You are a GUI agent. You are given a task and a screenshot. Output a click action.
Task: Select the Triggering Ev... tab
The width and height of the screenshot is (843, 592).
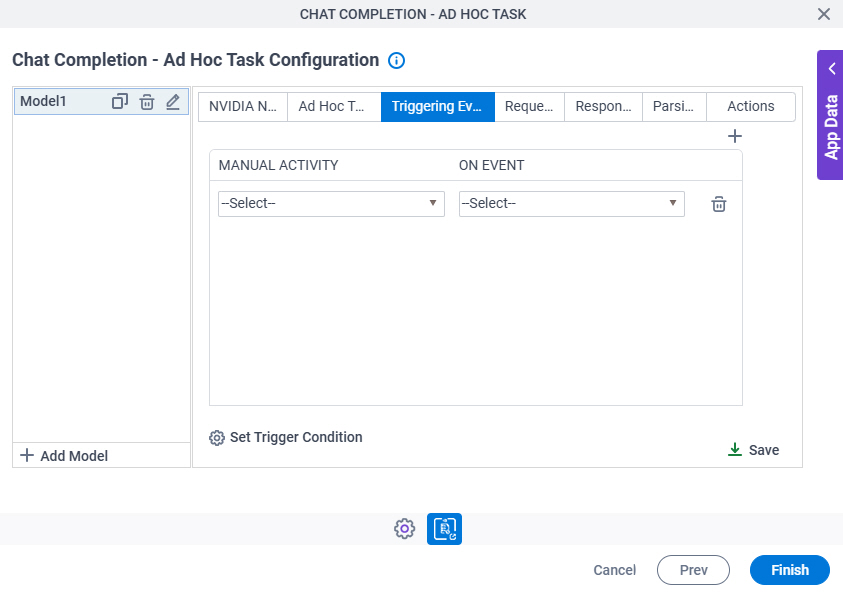tap(438, 106)
